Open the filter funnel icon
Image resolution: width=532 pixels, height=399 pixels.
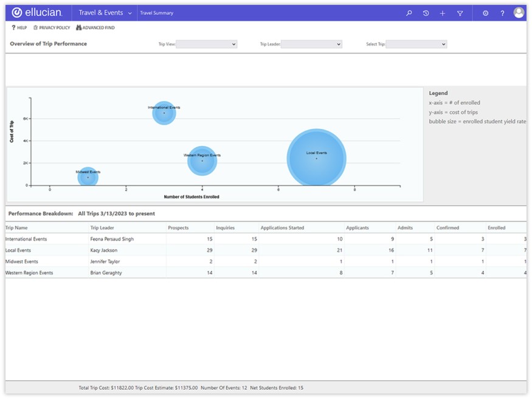point(459,13)
